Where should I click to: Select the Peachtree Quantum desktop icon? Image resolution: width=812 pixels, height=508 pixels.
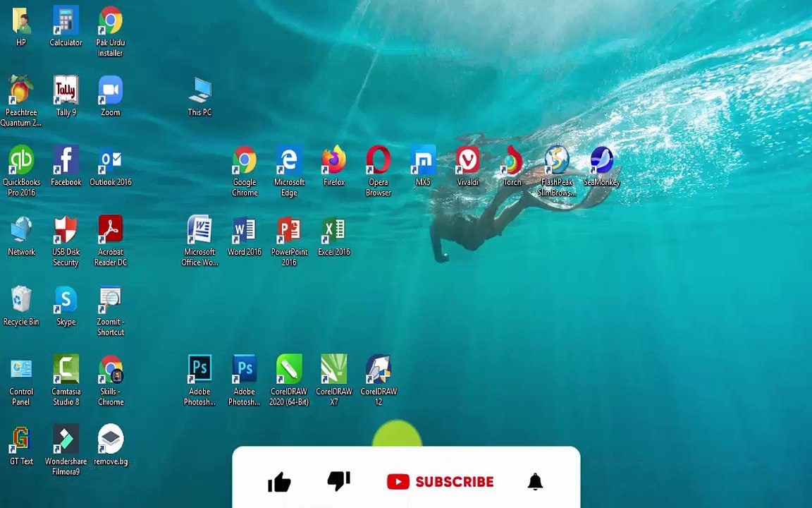20,90
